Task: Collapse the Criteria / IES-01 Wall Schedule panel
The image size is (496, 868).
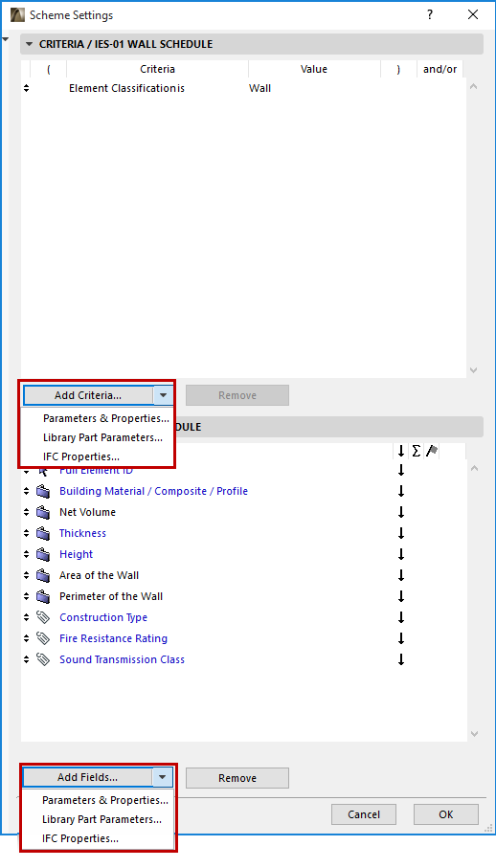Action: point(29,44)
